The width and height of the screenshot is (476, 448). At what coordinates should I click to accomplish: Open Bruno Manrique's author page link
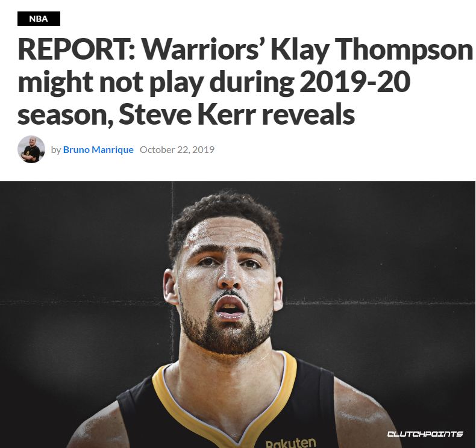click(98, 150)
